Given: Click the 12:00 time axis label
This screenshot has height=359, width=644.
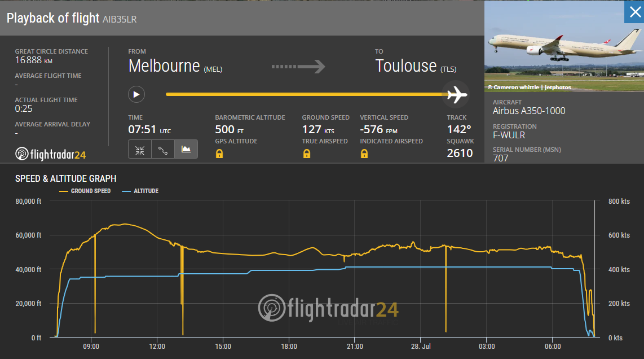Looking at the screenshot, I should click(x=157, y=346).
